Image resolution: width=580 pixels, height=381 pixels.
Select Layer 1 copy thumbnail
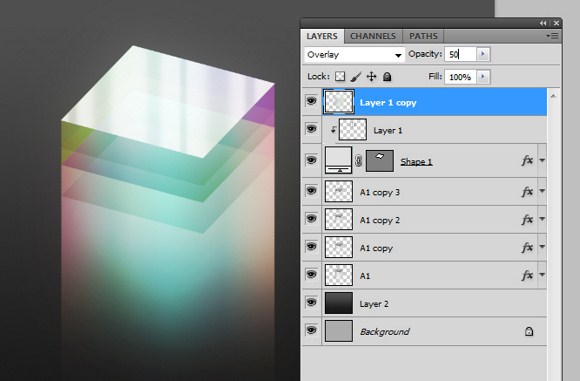tap(338, 102)
